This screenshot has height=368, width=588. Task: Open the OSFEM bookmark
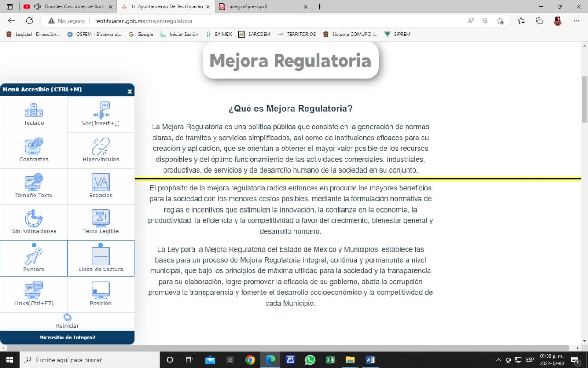tap(94, 34)
